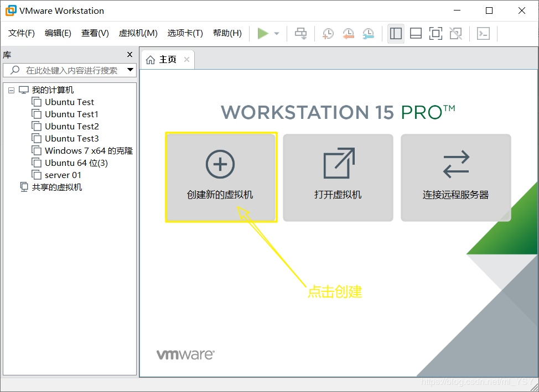539x392 pixels.
Task: Click the take snapshot clock icon
Action: [328, 34]
